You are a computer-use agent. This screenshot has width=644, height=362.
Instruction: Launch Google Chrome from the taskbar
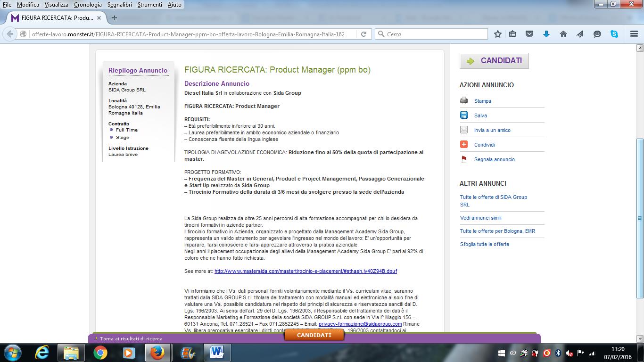pos(100,352)
